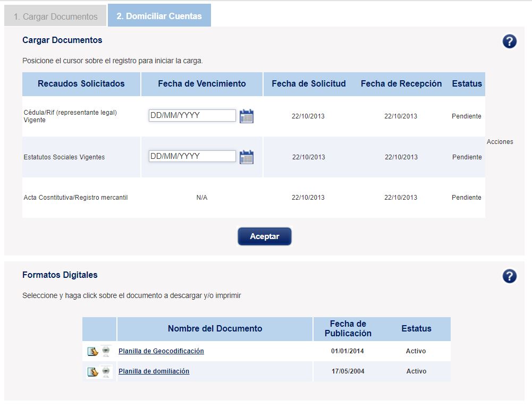Open calendar picker for Cédula/Rif expiration date
Screen dimensions: 532x408
click(x=246, y=116)
